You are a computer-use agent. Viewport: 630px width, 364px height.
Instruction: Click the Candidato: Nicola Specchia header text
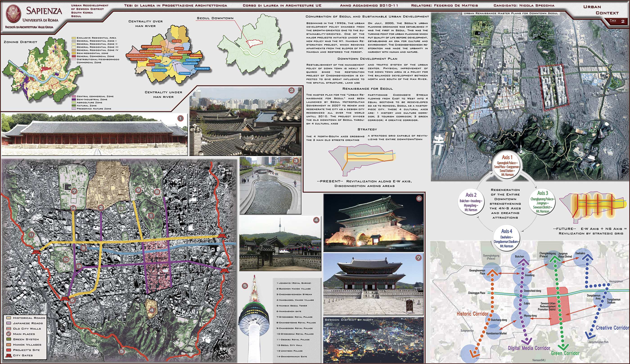(524, 5)
